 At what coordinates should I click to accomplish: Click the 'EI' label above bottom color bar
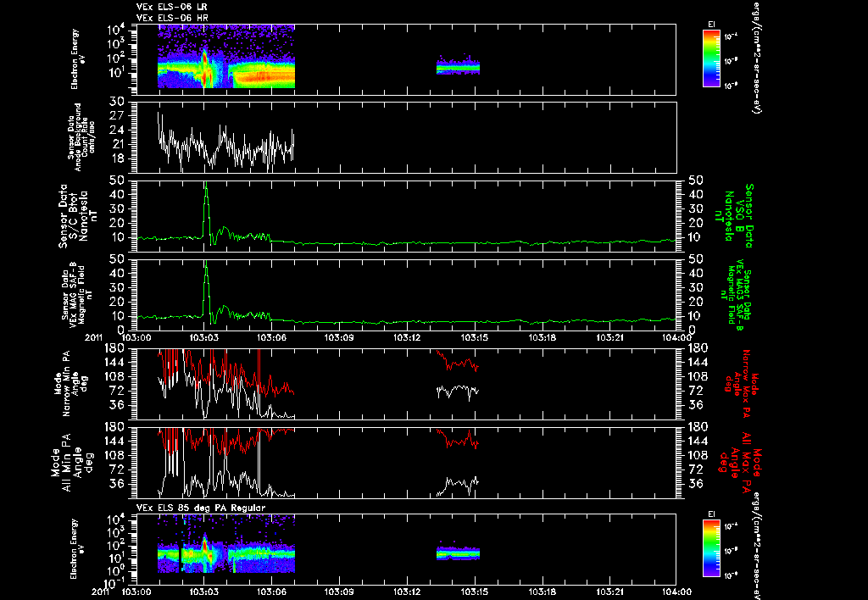711,514
